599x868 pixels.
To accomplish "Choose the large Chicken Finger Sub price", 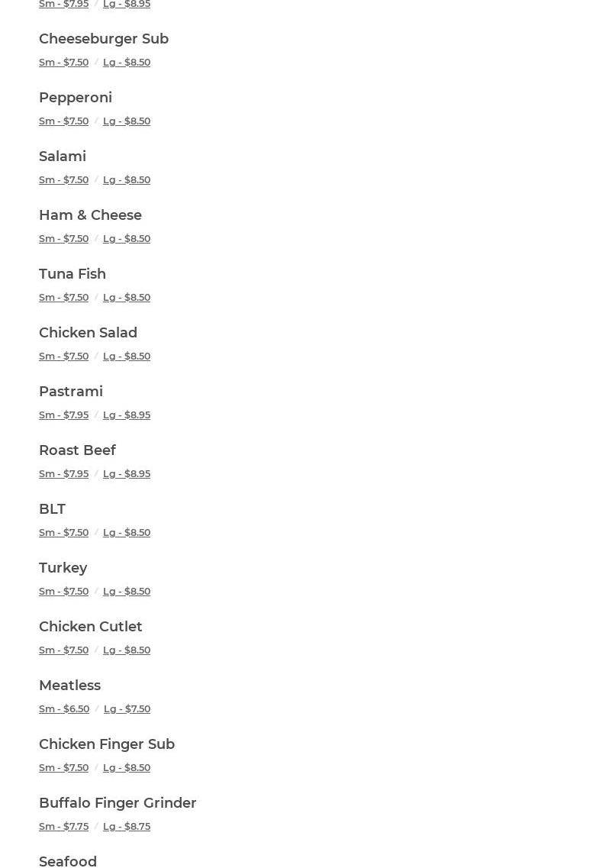I will pyautogui.click(x=127, y=768).
